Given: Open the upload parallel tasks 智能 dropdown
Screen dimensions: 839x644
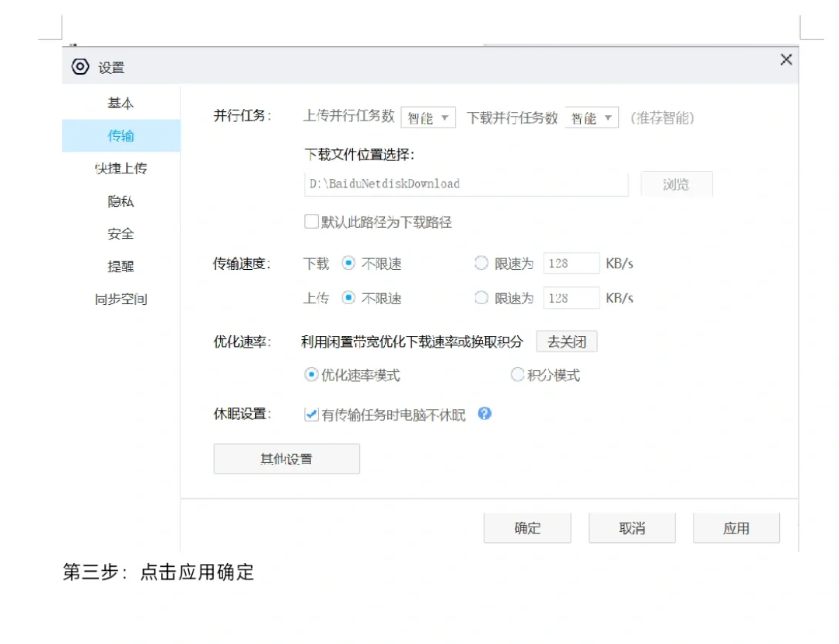Looking at the screenshot, I should (x=427, y=117).
